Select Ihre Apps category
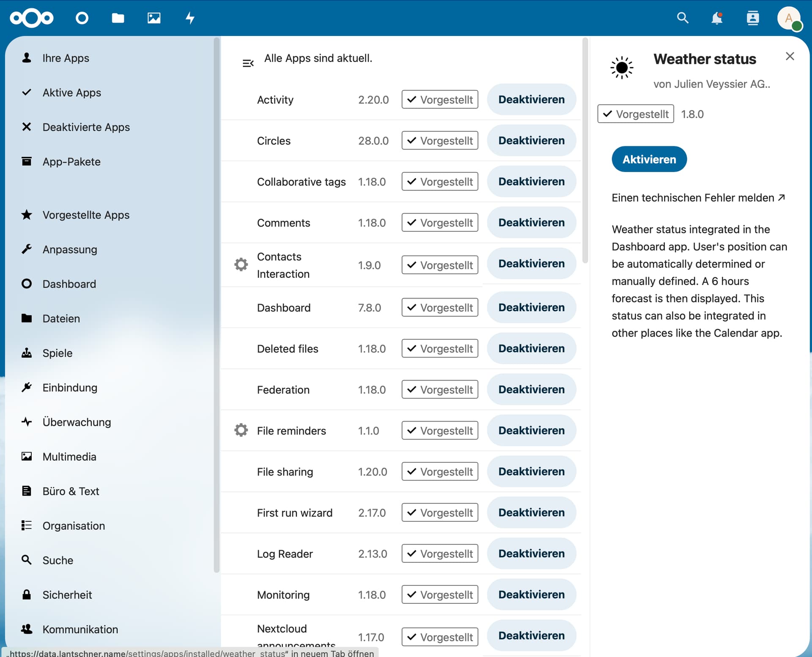812x657 pixels. coord(110,58)
